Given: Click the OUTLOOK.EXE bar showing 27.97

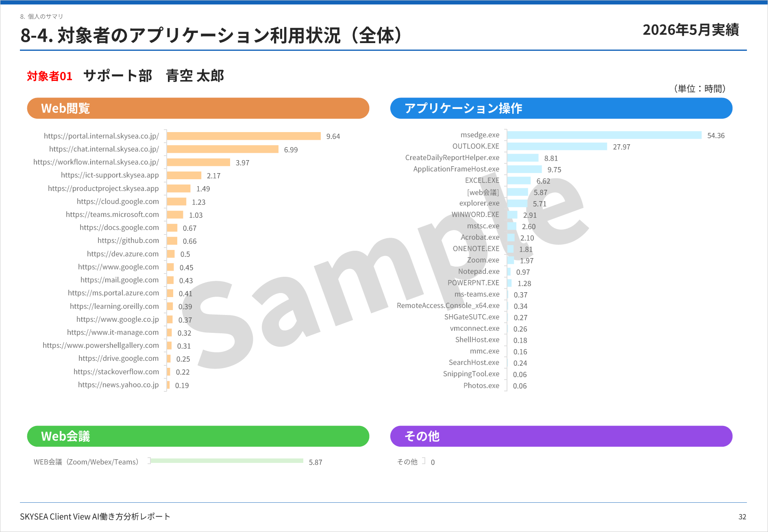Looking at the screenshot, I should click(557, 146).
